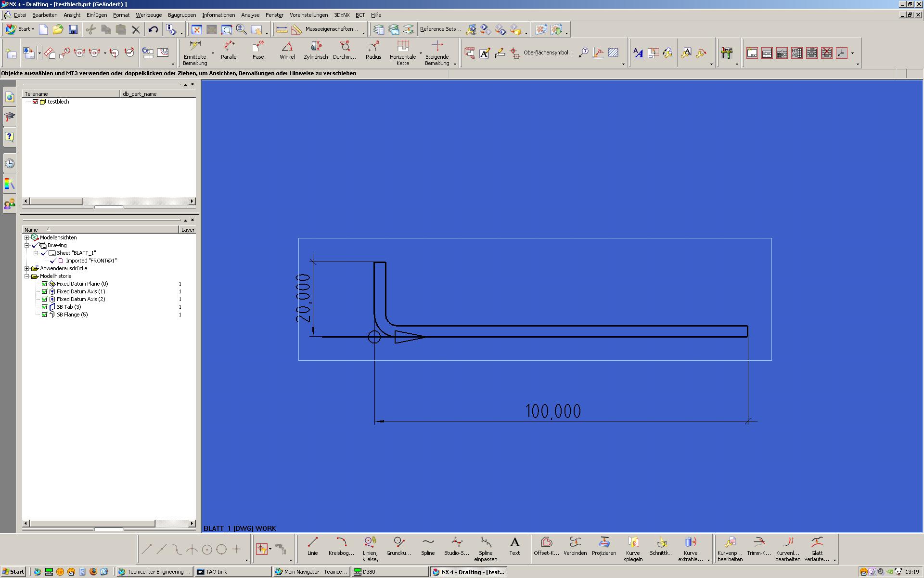Choose the Fase chamfer dimension tool
The width and height of the screenshot is (924, 578).
258,50
